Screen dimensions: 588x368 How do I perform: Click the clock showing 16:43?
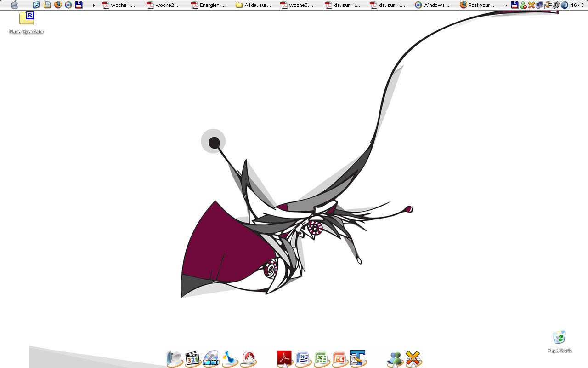point(577,5)
